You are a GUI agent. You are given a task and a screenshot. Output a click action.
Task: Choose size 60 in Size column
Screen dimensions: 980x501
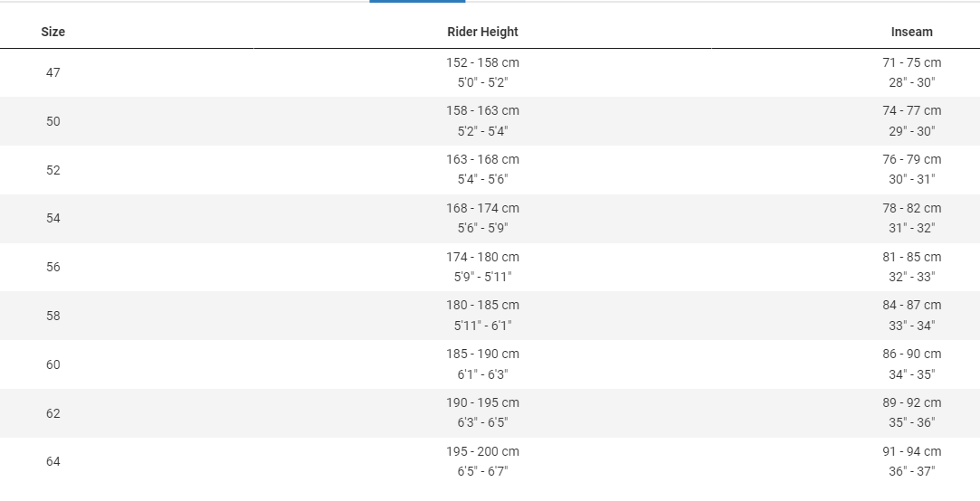click(53, 364)
